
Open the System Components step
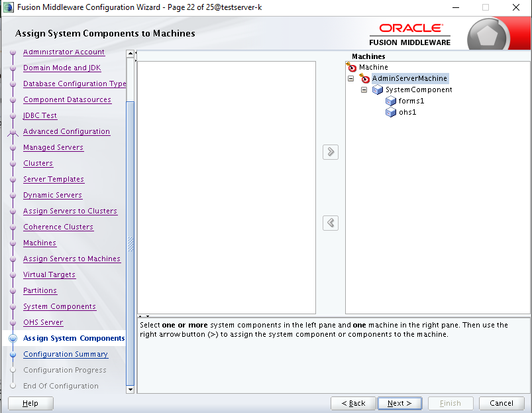pyautogui.click(x=60, y=307)
